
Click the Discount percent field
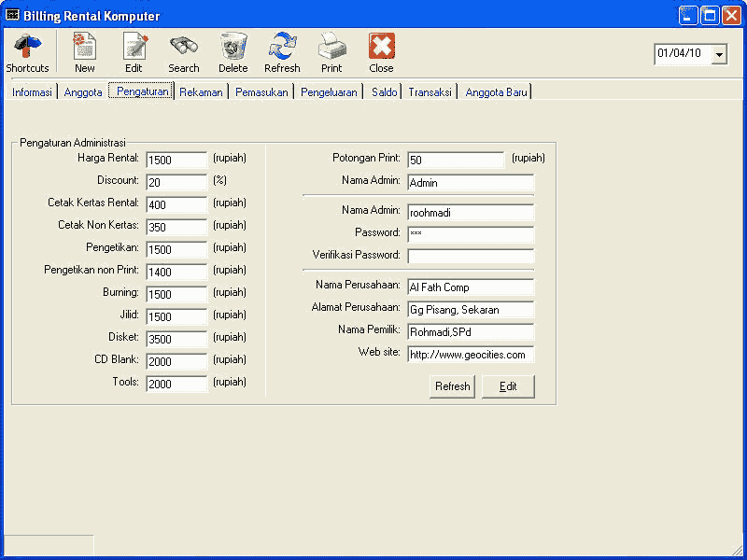pos(176,182)
